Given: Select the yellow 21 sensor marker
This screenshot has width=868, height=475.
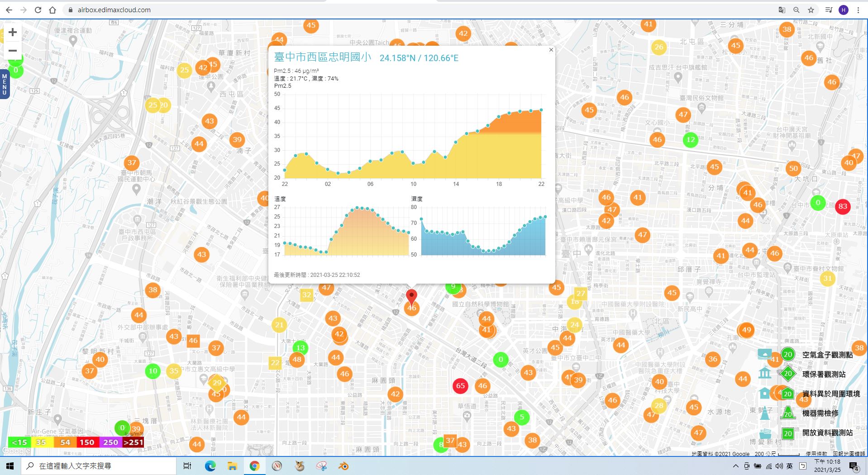Looking at the screenshot, I should pos(279,324).
